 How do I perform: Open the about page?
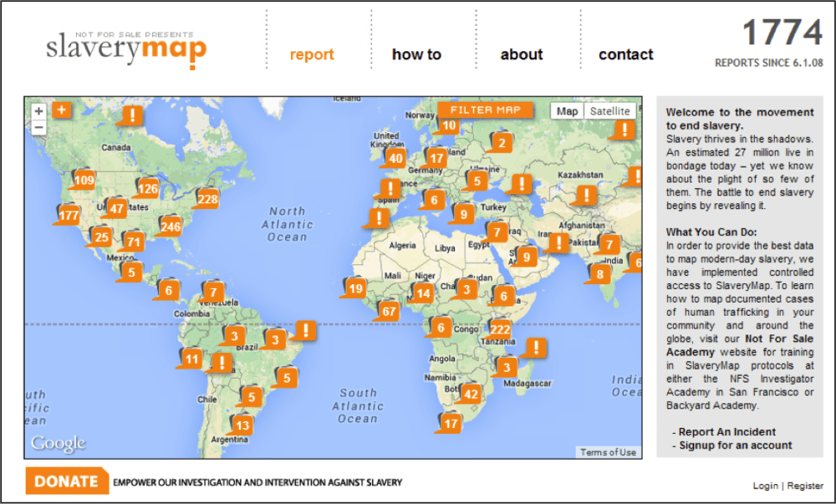click(x=522, y=54)
